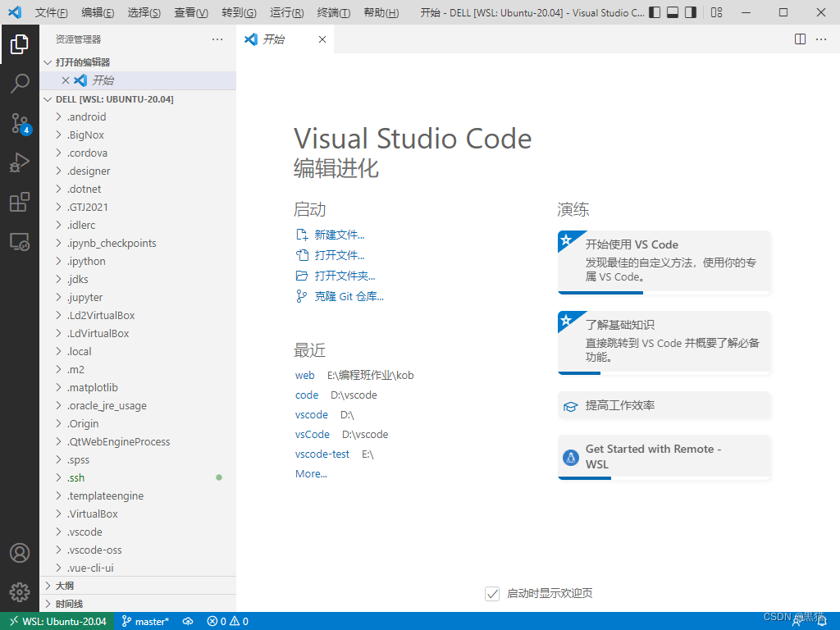
Task: Open the 了解基础知识 walkthrough
Action: tap(664, 343)
